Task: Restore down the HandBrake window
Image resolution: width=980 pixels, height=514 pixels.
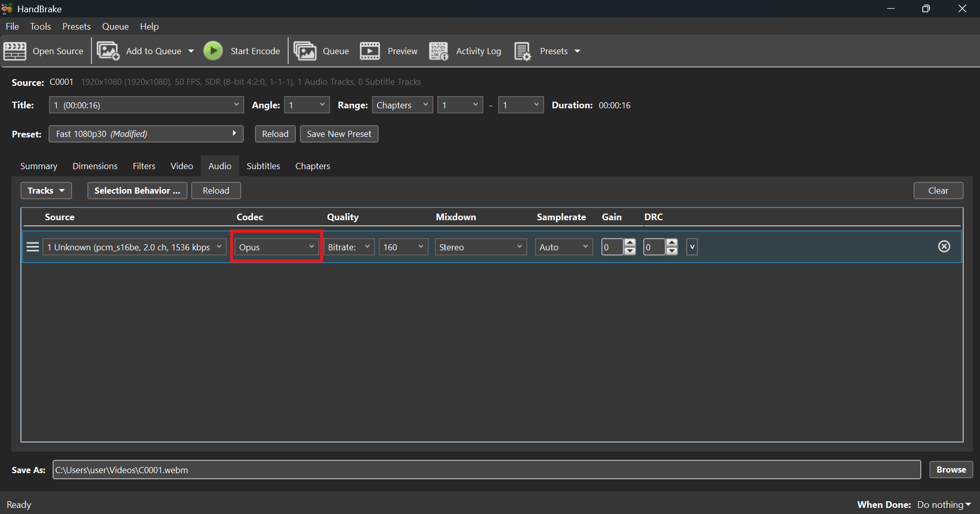Action: point(926,9)
